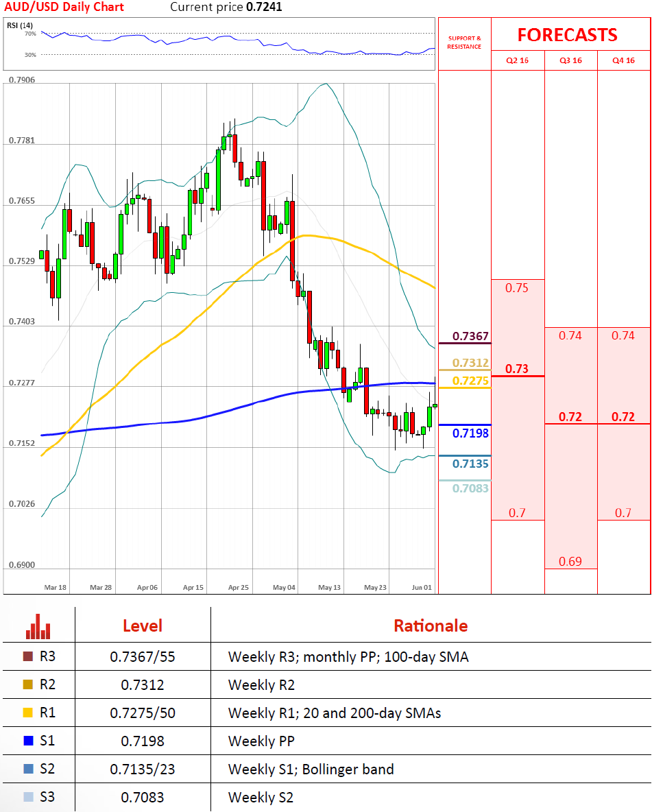
Task: Click the 0.7275/50 level cell
Action: (143, 713)
